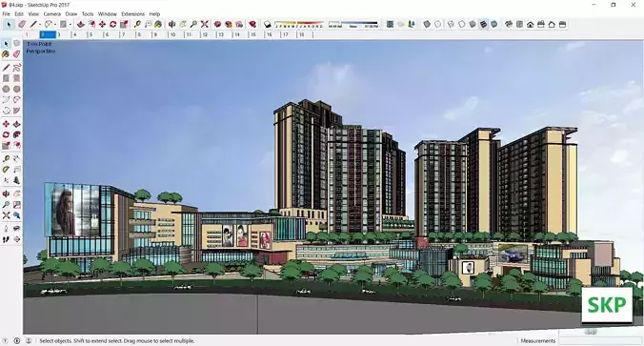Screen dimensions: 644x346
Task: Activate the Follow Me tool in left palette
Action: (17, 134)
